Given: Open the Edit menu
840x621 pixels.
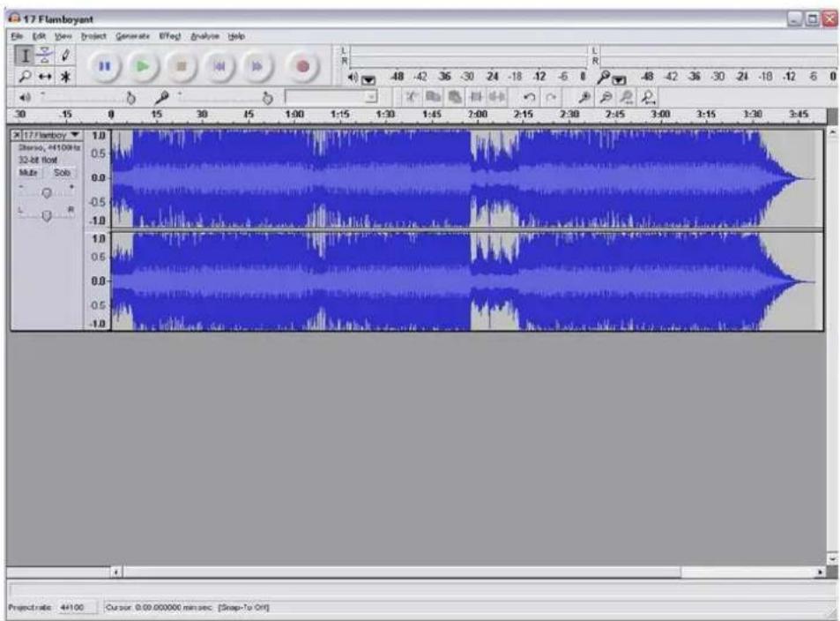Looking at the screenshot, I should [39, 36].
